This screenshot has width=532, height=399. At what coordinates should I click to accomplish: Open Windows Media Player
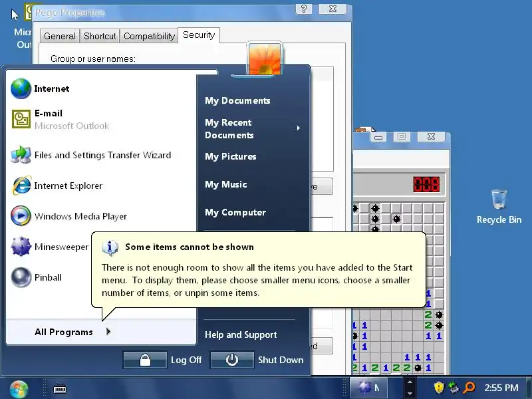click(69, 216)
